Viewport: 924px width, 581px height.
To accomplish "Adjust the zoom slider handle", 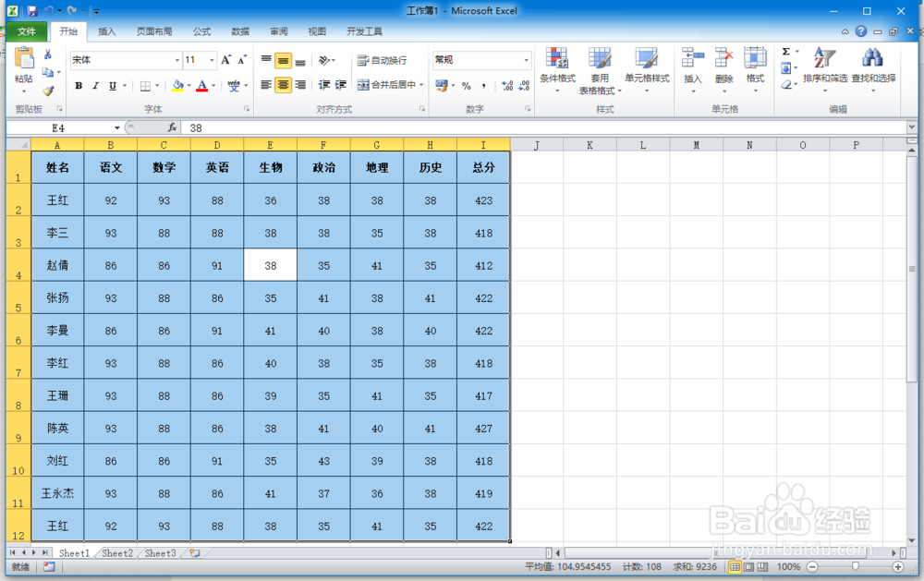I will [855, 566].
